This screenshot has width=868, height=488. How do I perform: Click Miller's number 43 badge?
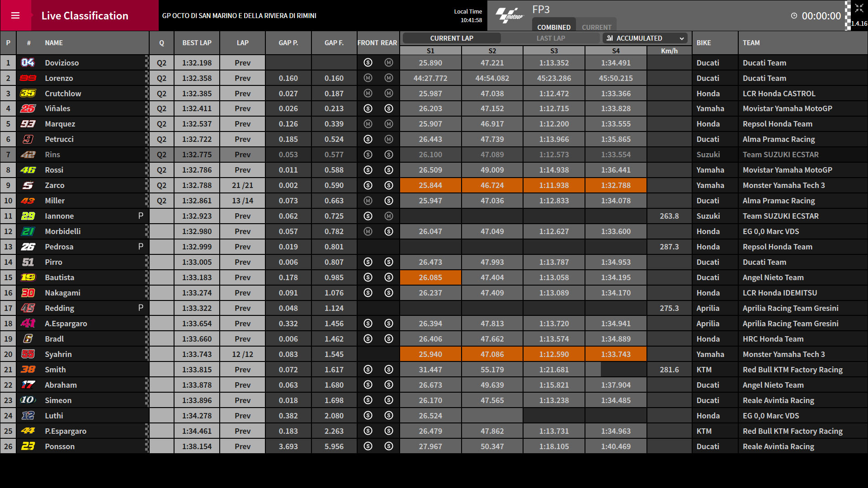28,201
